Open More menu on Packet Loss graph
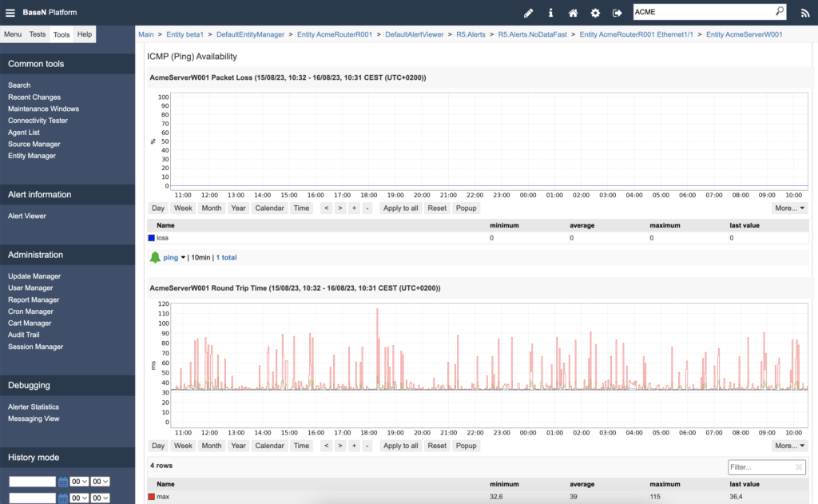This screenshot has width=818, height=504. 789,208
